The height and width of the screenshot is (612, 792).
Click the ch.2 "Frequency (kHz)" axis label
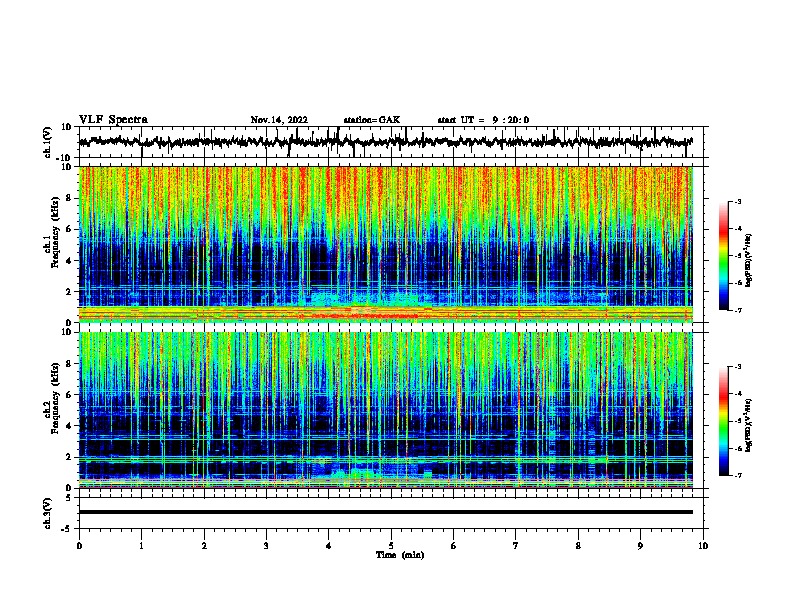point(56,398)
